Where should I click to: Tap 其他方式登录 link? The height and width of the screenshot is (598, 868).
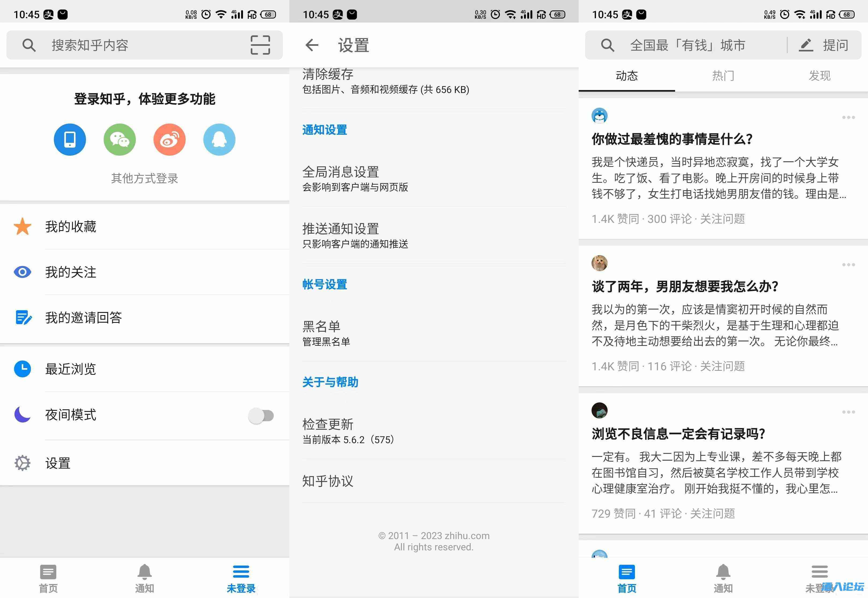[x=144, y=178]
